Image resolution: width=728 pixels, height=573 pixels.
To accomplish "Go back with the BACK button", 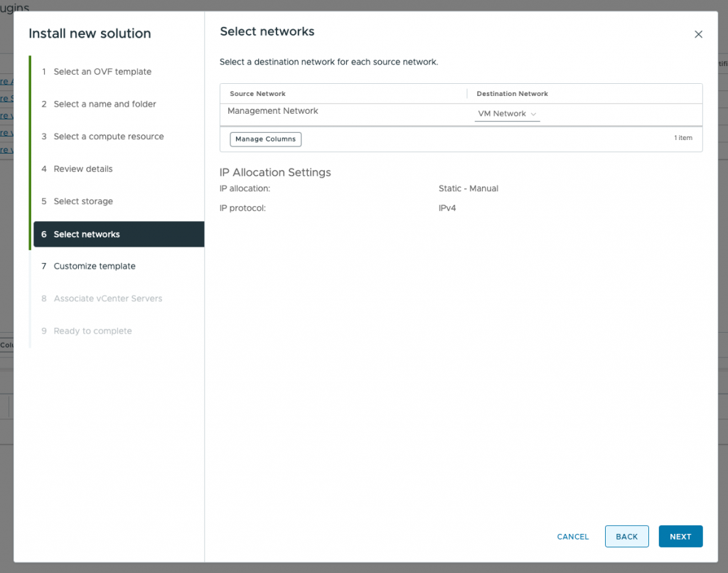I will [626, 536].
